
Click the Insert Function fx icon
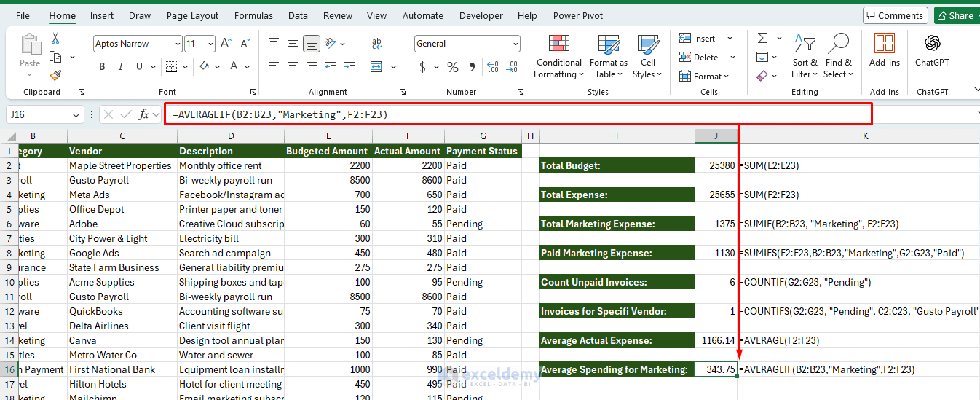click(144, 114)
